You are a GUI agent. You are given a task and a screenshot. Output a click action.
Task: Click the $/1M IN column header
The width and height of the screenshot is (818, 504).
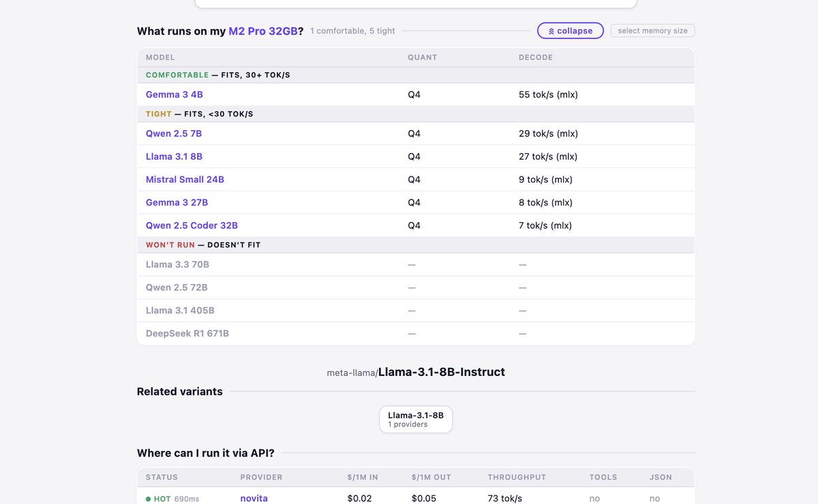pos(364,477)
